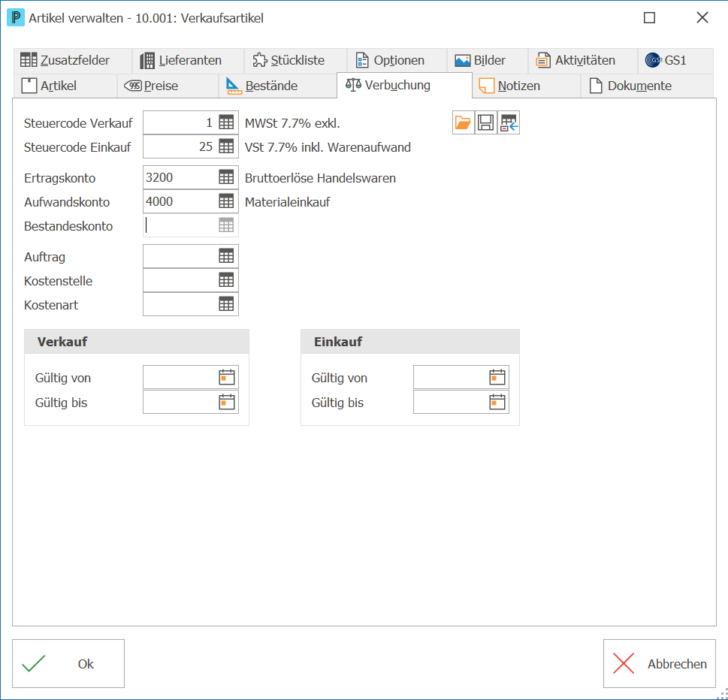Open account lookup for Ertragskonto

pos(226,177)
